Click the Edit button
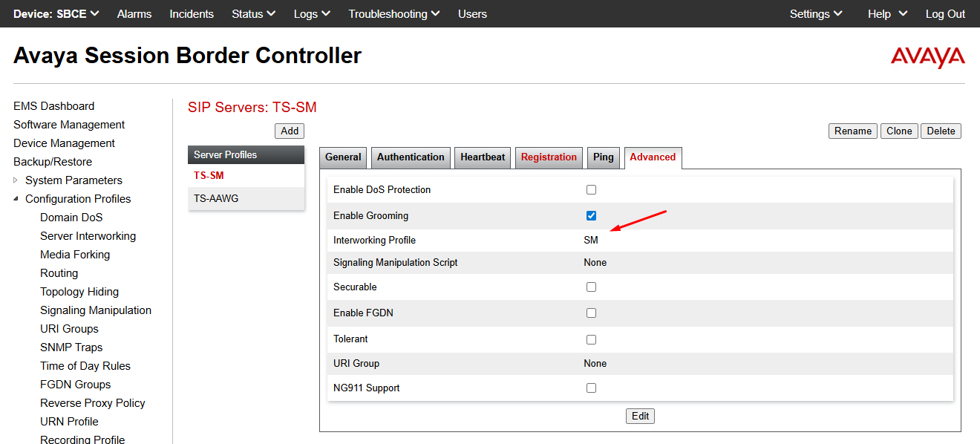This screenshot has height=444, width=980. tap(640, 417)
